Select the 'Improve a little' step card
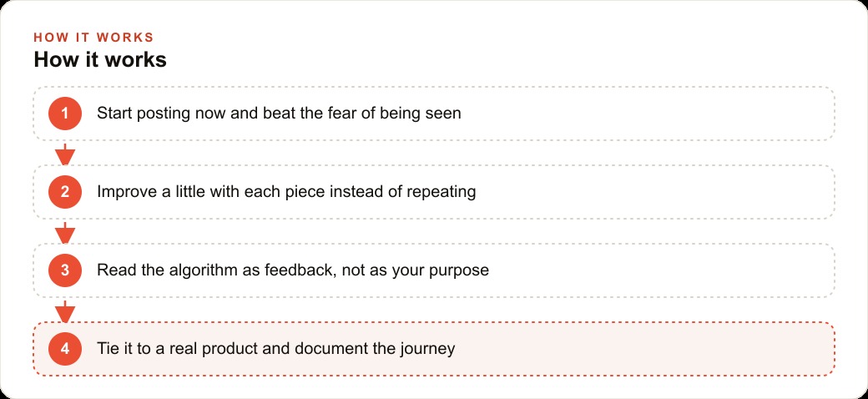This screenshot has height=399, width=868. pyautogui.click(x=434, y=192)
